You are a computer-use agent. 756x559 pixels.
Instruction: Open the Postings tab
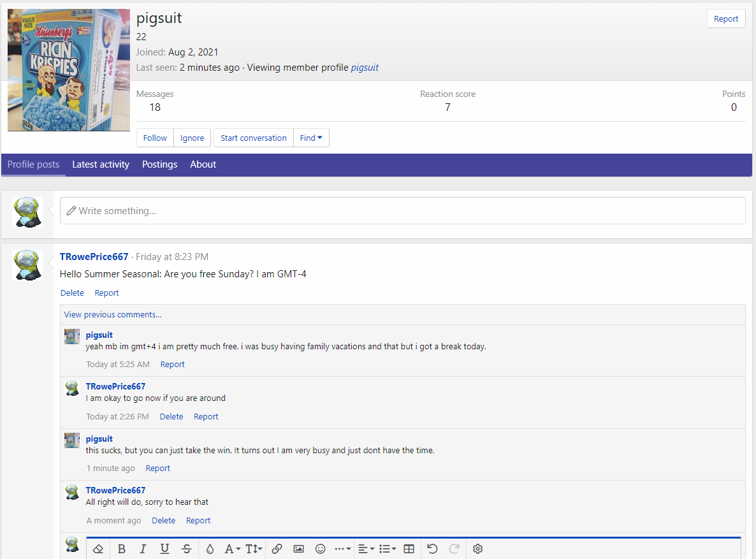click(x=159, y=164)
